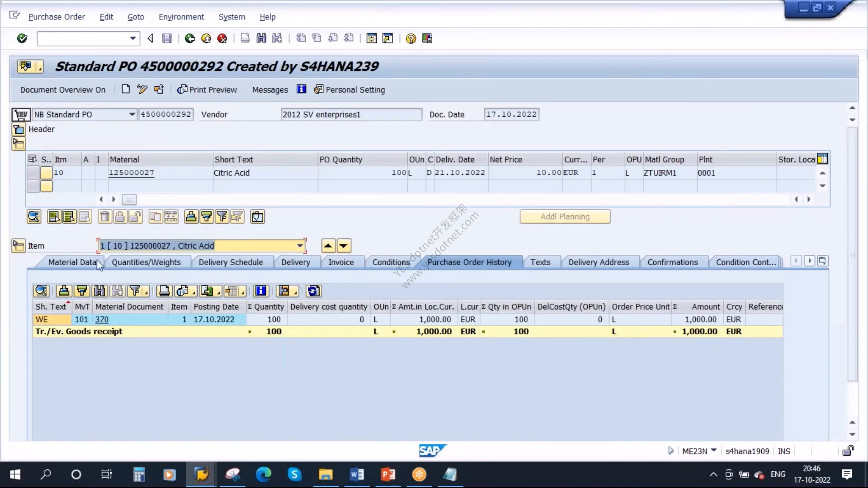Click the history Details magnifier icon
The height and width of the screenshot is (488, 868).
click(41, 291)
